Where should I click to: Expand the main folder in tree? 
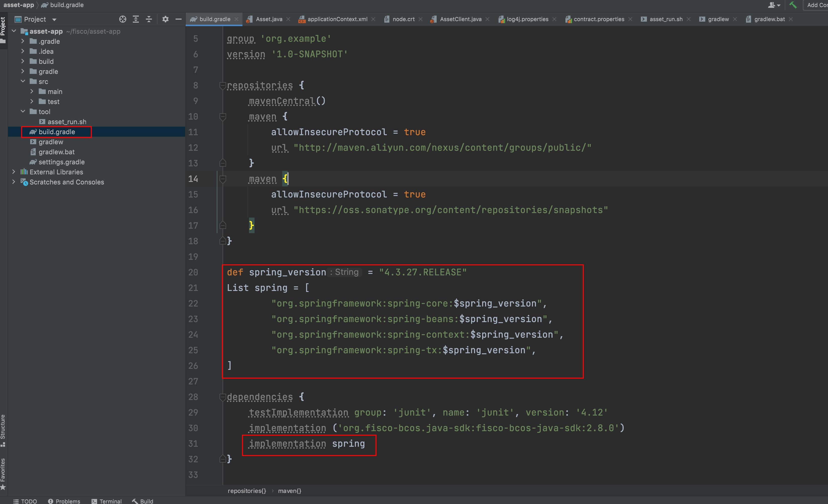[x=32, y=91]
